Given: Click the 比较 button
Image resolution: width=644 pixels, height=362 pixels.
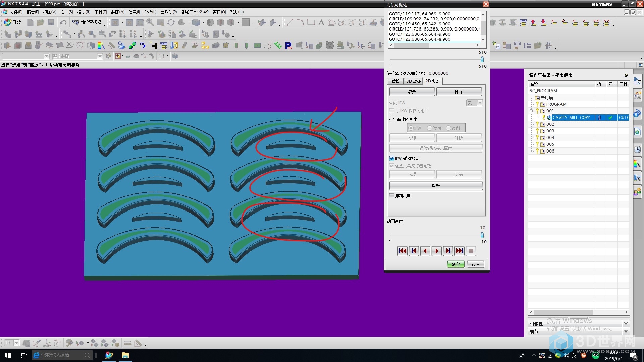Looking at the screenshot, I should coord(459,92).
